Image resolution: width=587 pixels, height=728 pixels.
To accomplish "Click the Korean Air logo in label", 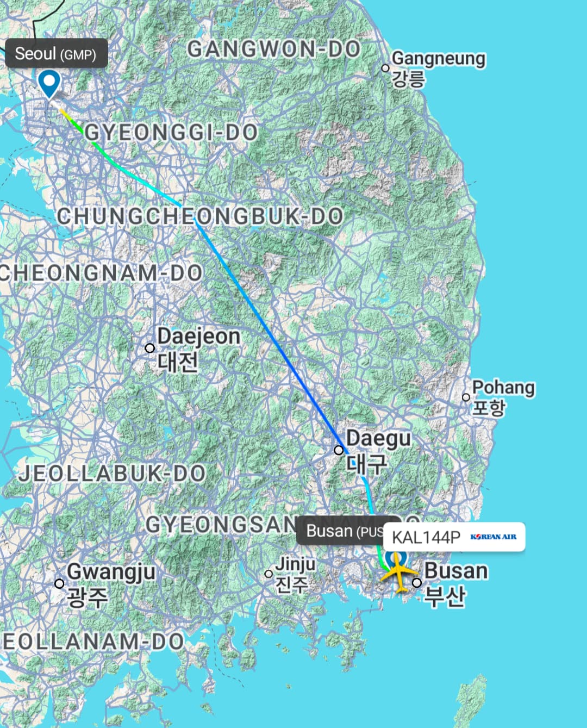I will pos(494,537).
